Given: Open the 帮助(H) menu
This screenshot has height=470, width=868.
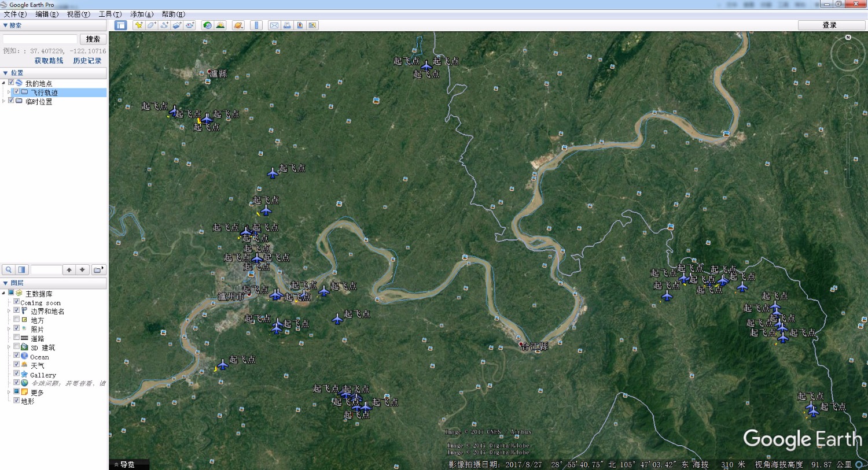Looking at the screenshot, I should [173, 14].
